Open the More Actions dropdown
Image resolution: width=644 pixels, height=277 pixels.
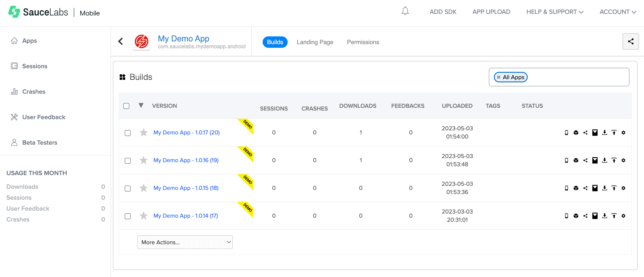tap(185, 242)
